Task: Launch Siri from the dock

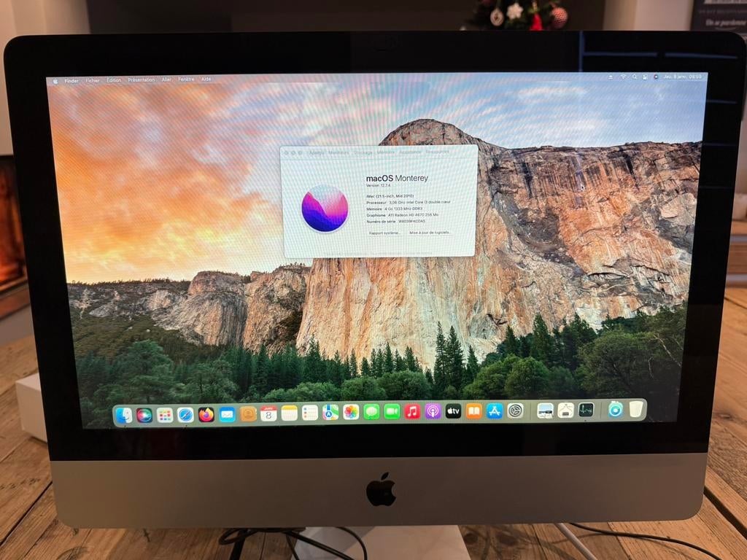Action: tap(144, 415)
